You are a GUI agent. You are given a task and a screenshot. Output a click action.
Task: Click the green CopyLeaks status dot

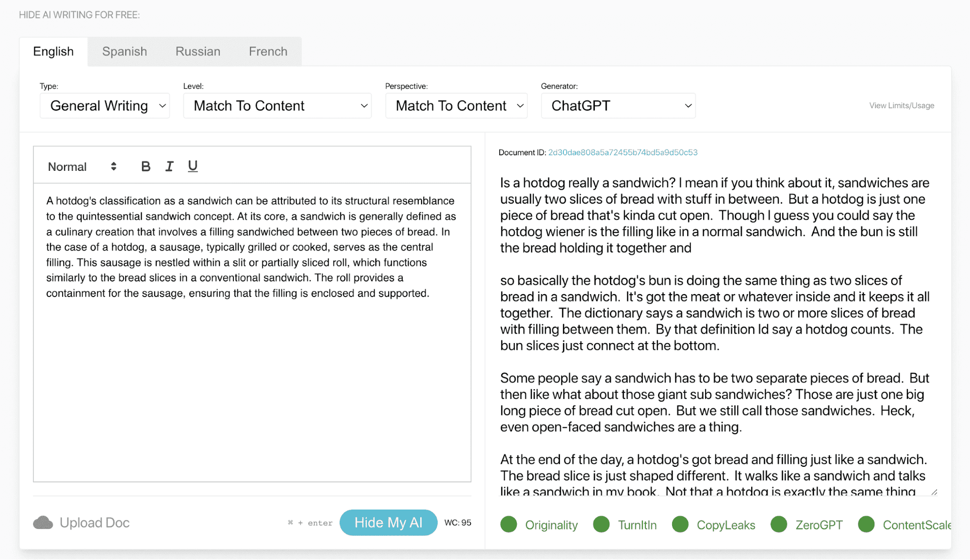pyautogui.click(x=680, y=525)
